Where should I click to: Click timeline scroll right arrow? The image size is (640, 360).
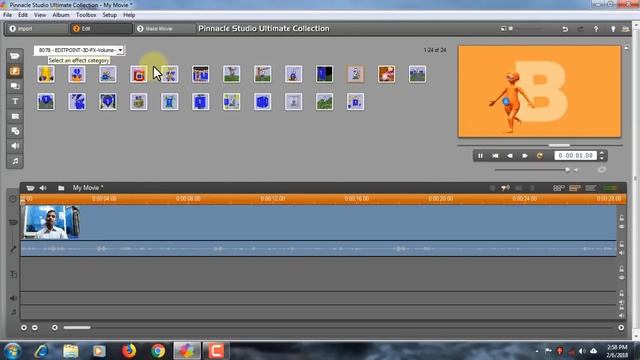(x=621, y=327)
